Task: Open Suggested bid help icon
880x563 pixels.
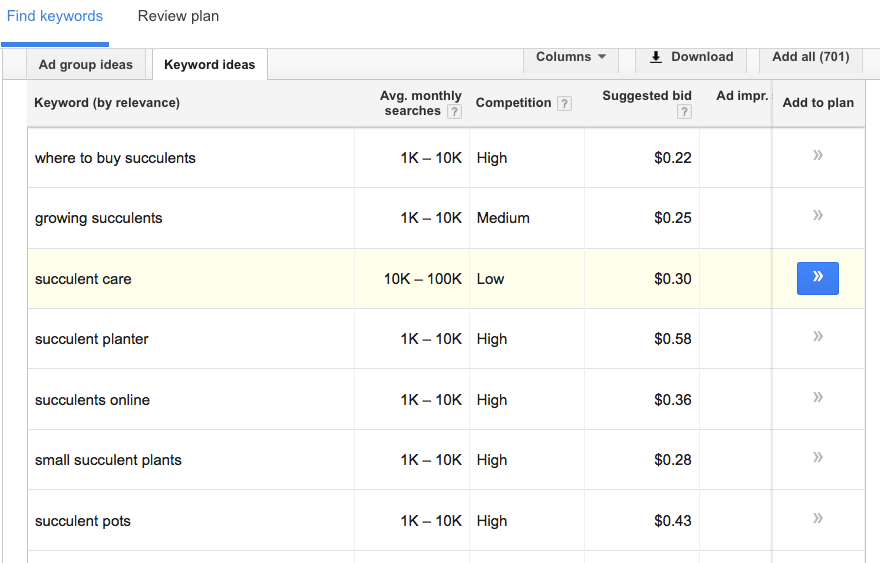Action: pos(684,112)
